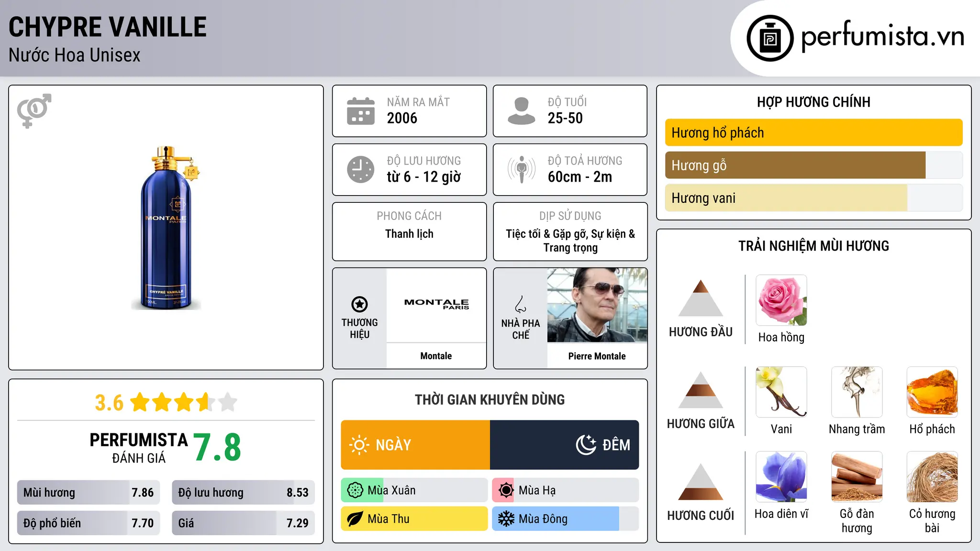This screenshot has width=980, height=551.
Task: Select the Gỗ đàn hương note image
Action: (x=857, y=477)
